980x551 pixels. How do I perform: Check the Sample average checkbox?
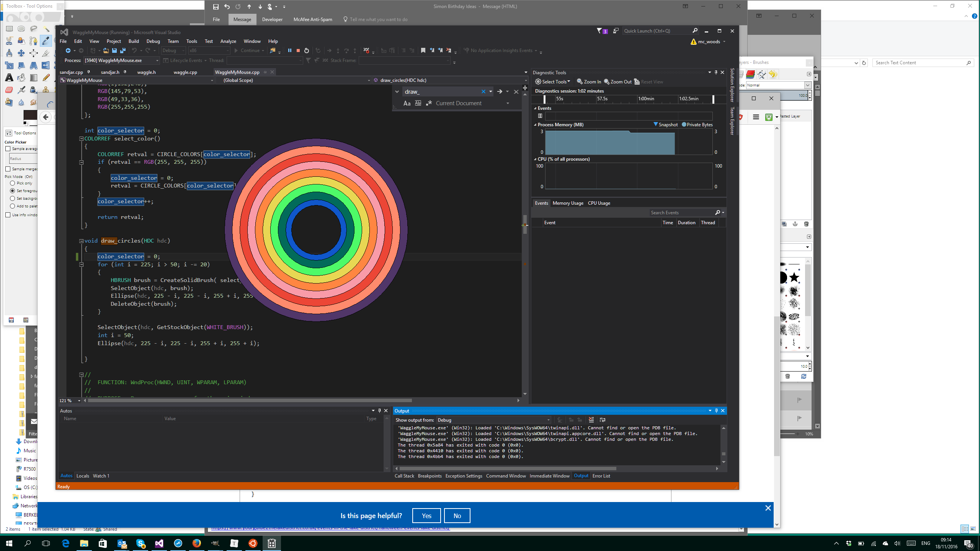pyautogui.click(x=8, y=148)
